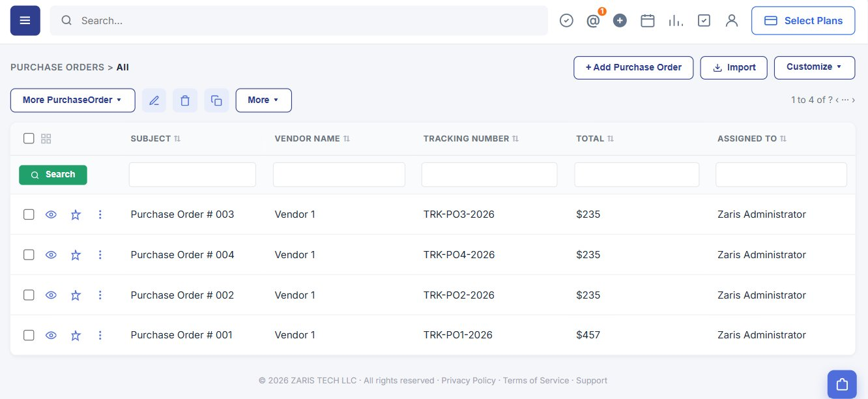Click the pencil edit icon in toolbar
Screen dimensions: 868x399
(154, 100)
